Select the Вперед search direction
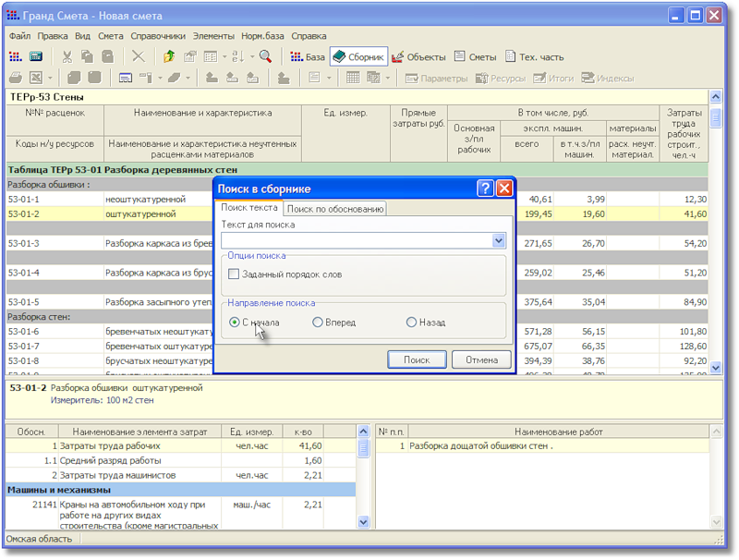739x560 pixels. pos(318,323)
